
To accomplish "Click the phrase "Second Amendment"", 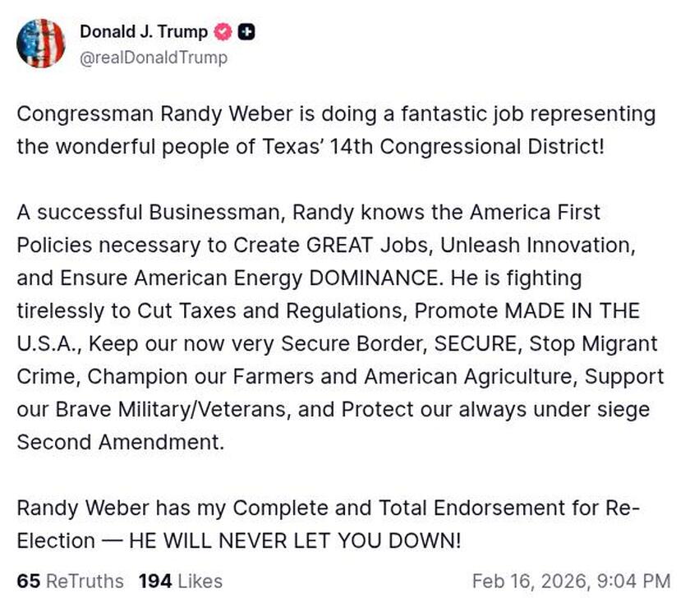I will click(x=120, y=442).
